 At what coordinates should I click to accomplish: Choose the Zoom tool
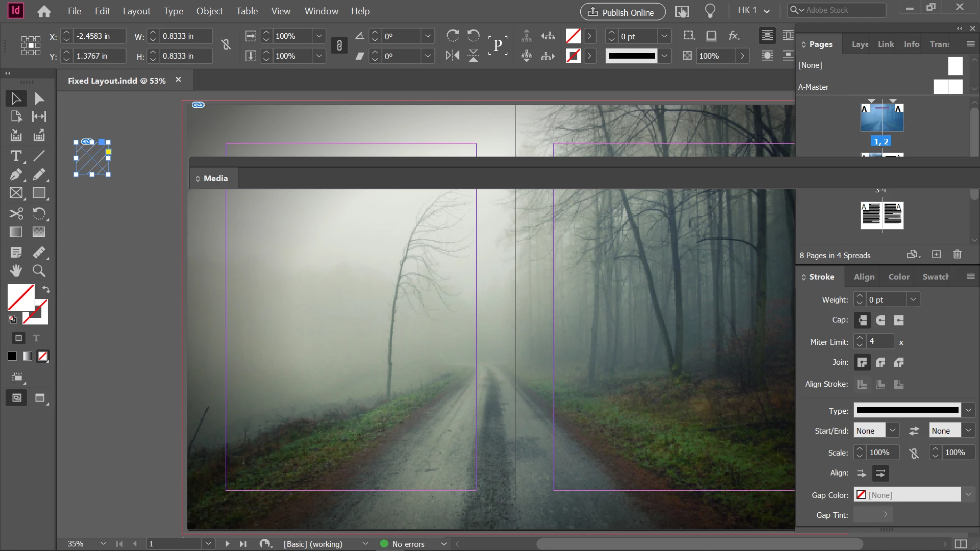[x=39, y=270]
